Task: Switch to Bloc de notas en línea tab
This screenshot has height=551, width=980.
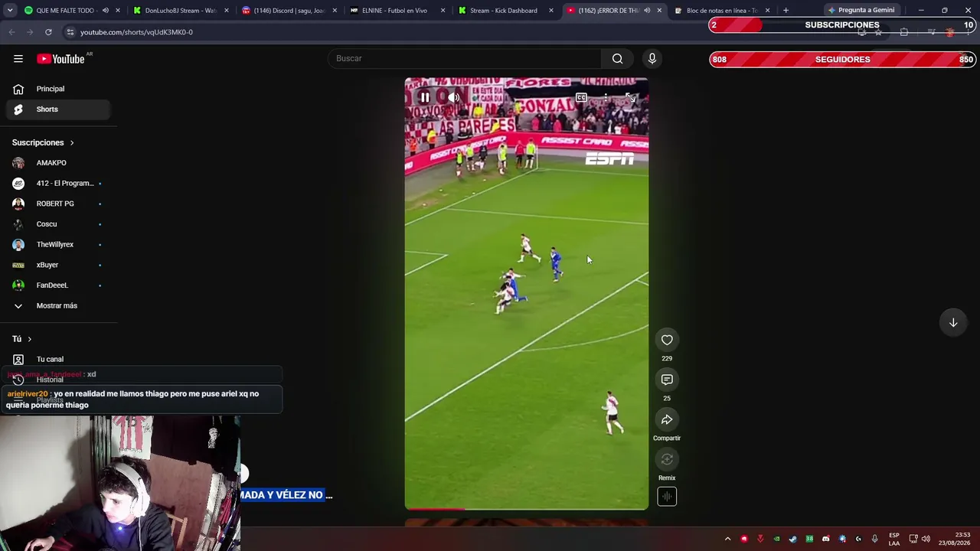Action: pyautogui.click(x=722, y=11)
